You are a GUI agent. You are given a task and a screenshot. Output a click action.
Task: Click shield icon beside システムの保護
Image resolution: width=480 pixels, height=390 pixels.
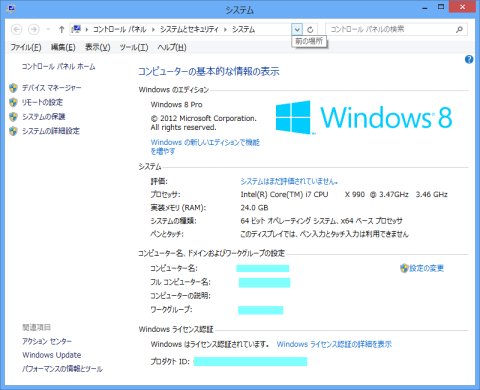[x=13, y=117]
